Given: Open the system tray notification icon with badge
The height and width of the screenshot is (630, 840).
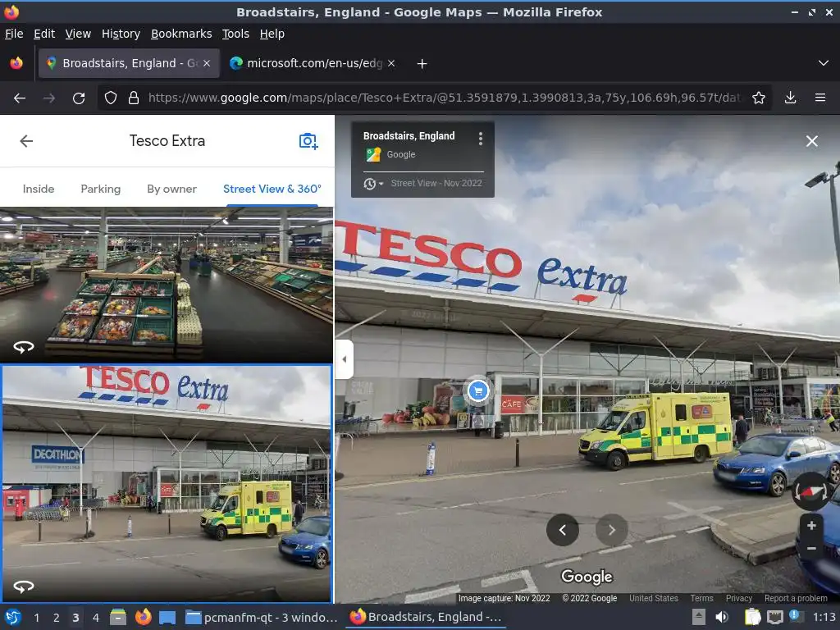Looking at the screenshot, I should click(x=796, y=616).
